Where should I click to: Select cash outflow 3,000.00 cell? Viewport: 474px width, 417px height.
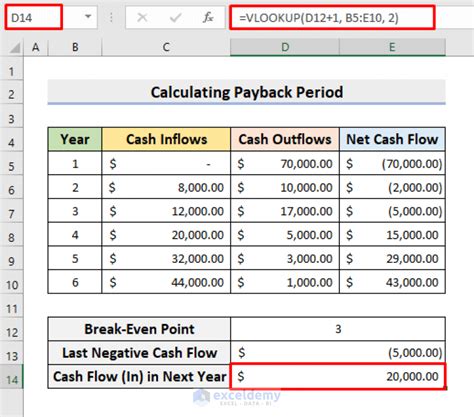tap(285, 259)
